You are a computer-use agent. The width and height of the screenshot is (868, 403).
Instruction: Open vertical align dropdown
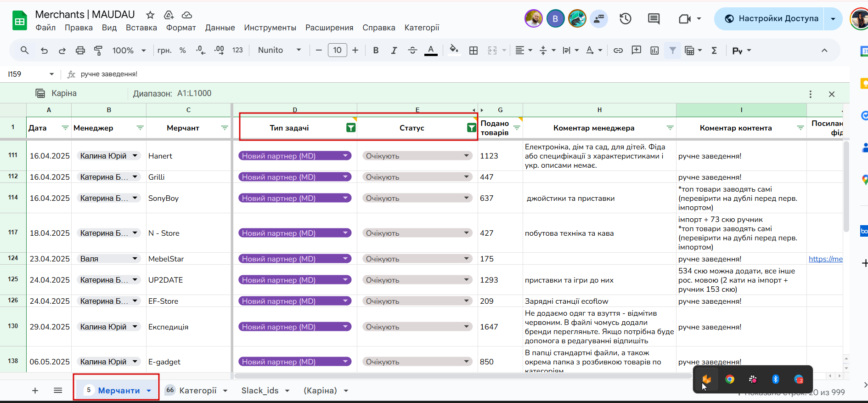click(547, 51)
